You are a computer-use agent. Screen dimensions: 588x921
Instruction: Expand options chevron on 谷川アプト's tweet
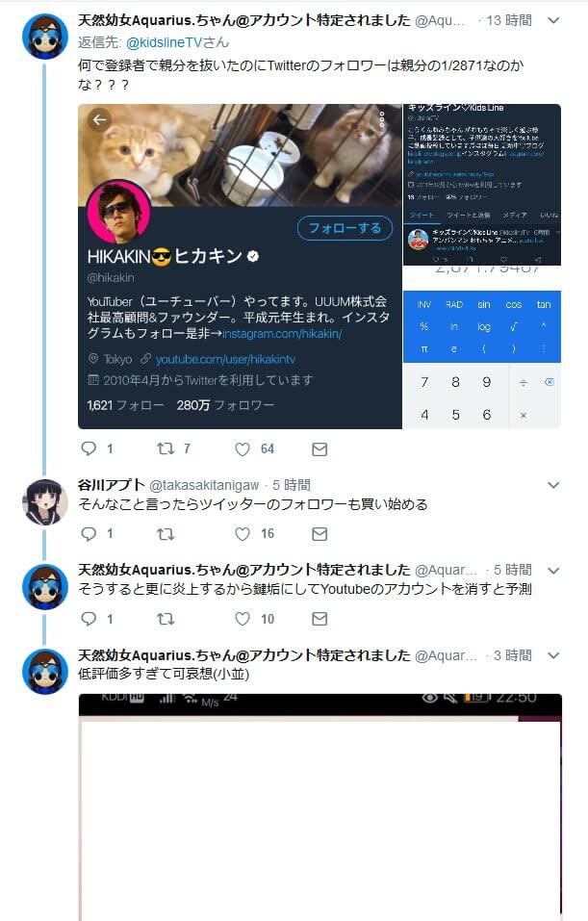[x=552, y=485]
